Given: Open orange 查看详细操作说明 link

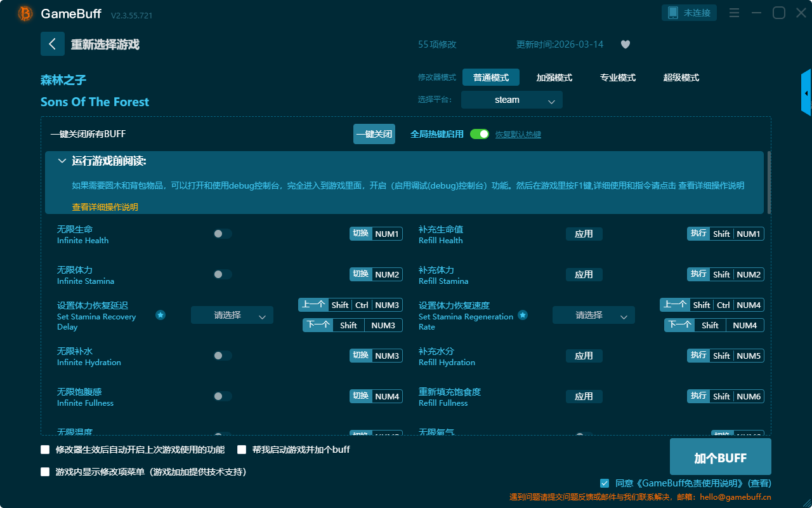Looking at the screenshot, I should click(x=105, y=207).
